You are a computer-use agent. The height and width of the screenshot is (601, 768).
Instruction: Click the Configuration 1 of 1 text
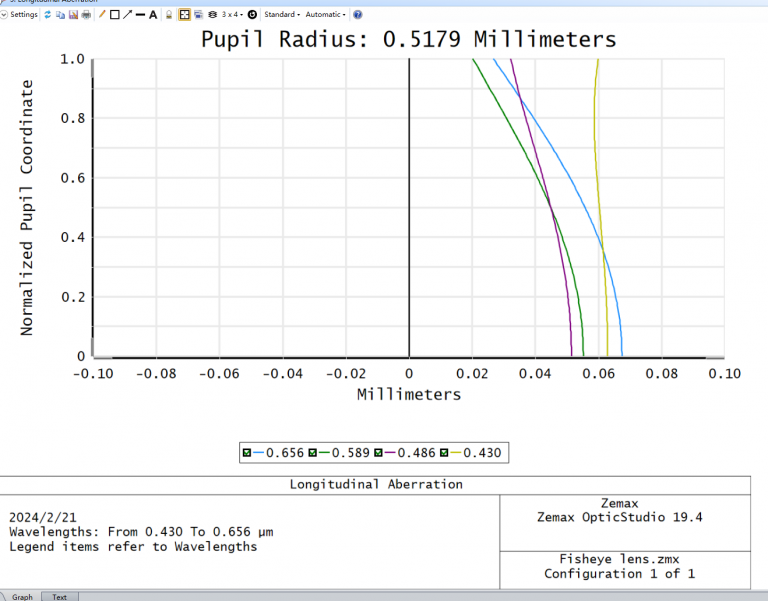(620, 574)
